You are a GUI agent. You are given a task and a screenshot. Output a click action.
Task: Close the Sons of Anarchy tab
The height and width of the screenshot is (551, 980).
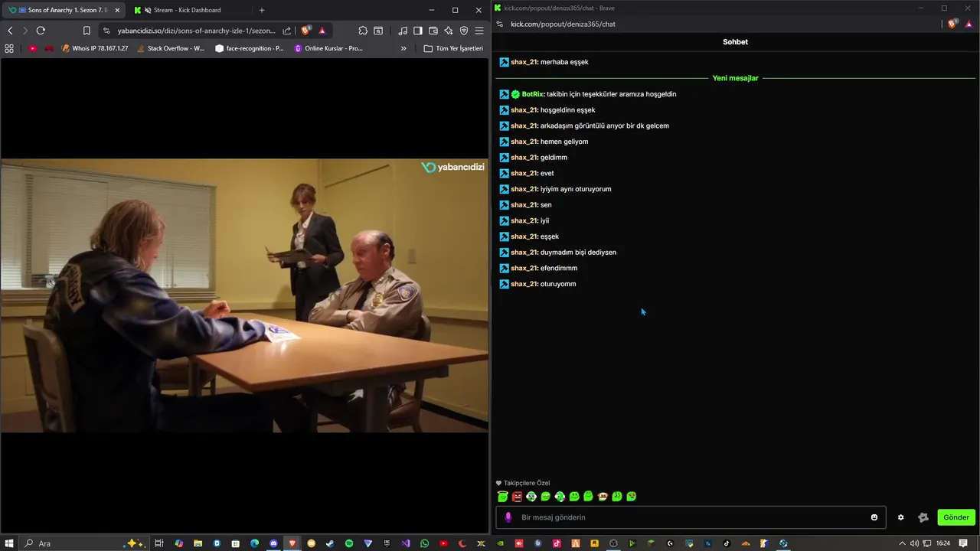(117, 10)
